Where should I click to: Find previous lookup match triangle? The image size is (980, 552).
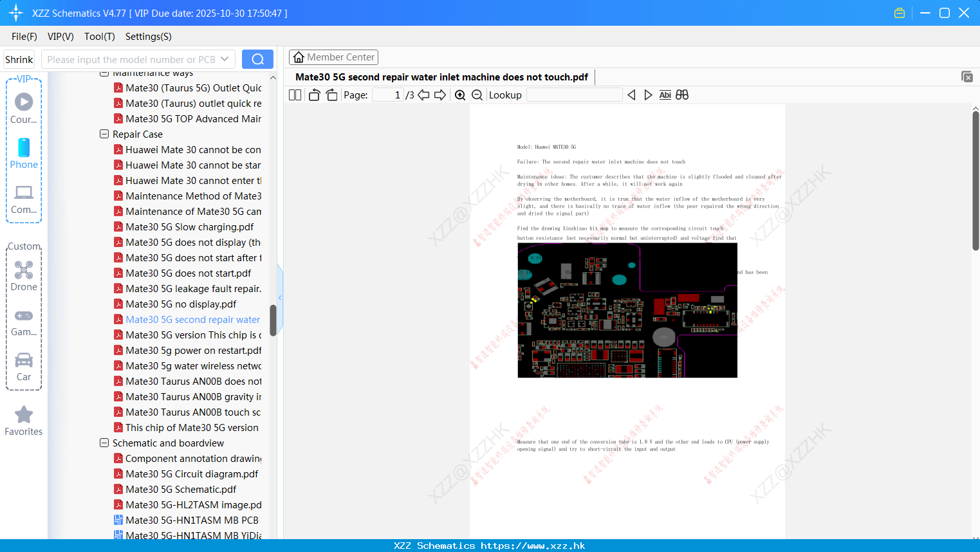tap(631, 95)
